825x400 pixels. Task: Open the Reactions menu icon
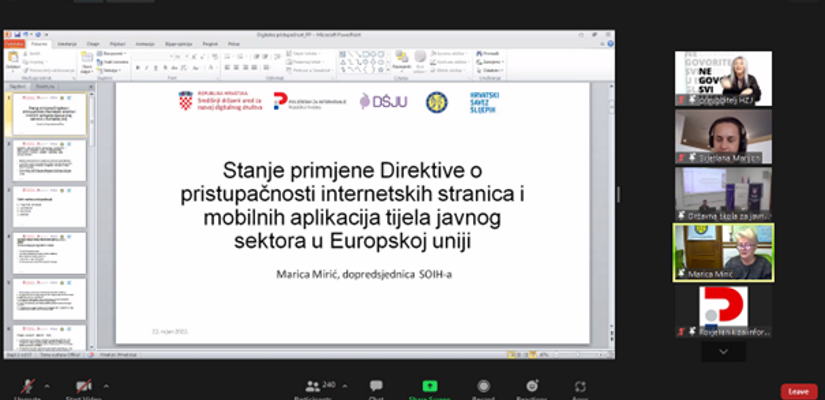tap(532, 386)
